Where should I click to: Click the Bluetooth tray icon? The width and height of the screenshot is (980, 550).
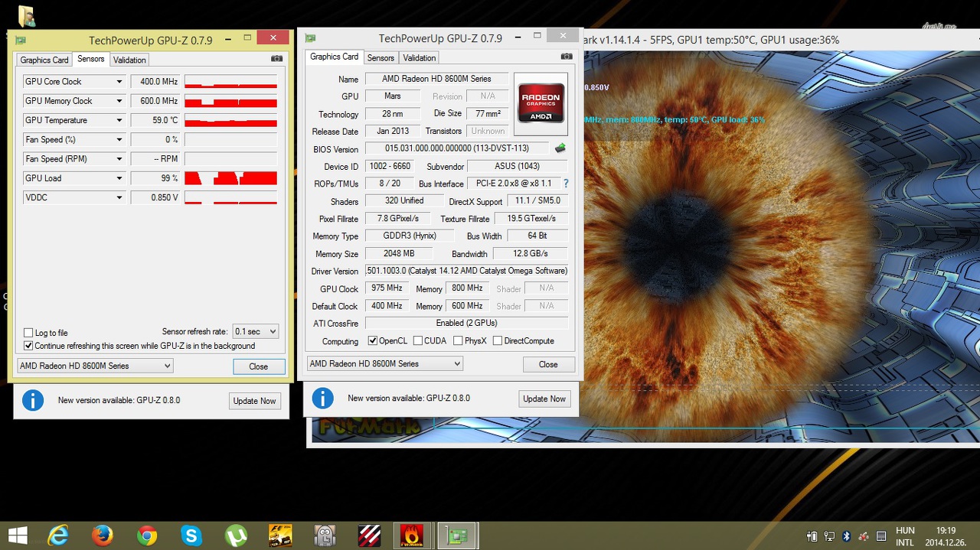847,536
